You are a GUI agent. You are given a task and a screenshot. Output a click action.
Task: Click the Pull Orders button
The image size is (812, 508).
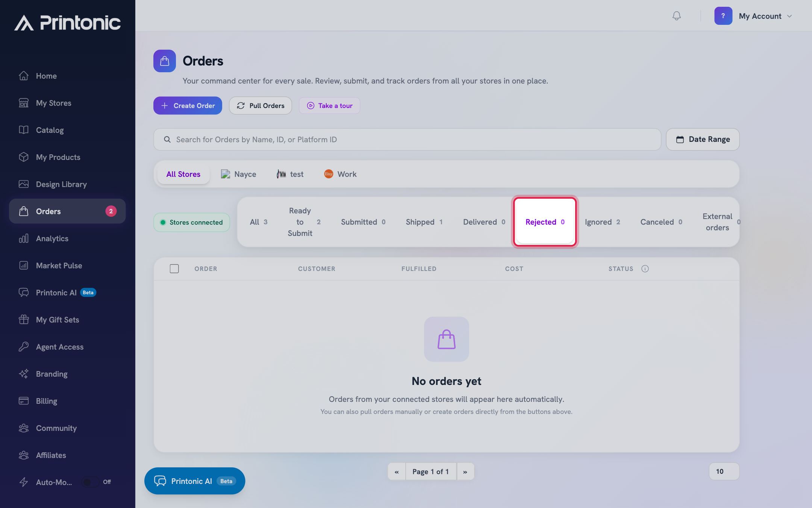(x=261, y=106)
